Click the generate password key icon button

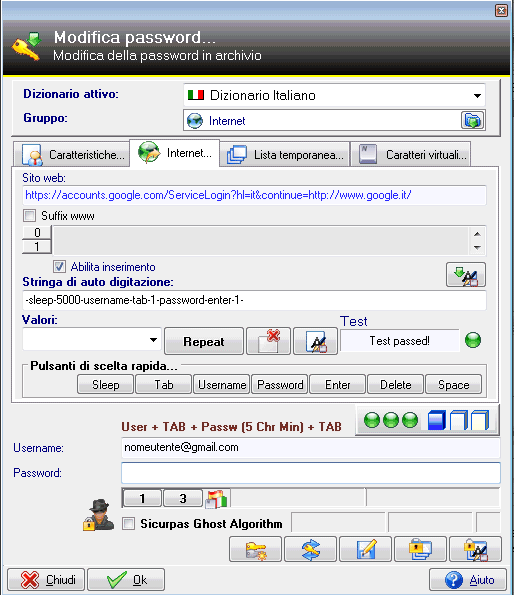[255, 549]
